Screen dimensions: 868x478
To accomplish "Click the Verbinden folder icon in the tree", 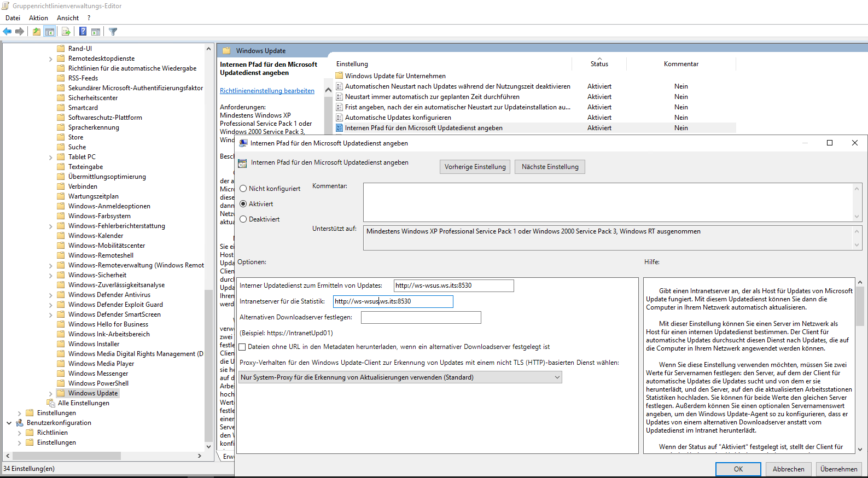I will (x=61, y=186).
